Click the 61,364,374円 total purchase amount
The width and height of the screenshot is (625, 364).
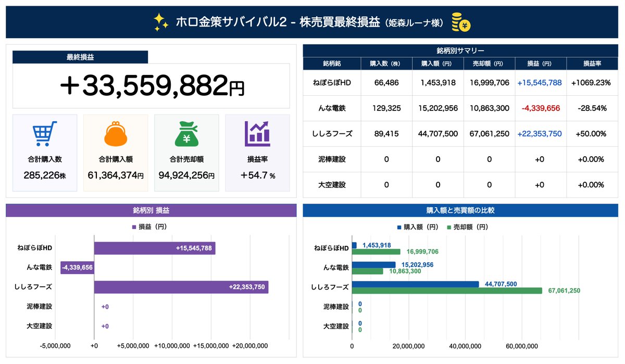coord(116,175)
